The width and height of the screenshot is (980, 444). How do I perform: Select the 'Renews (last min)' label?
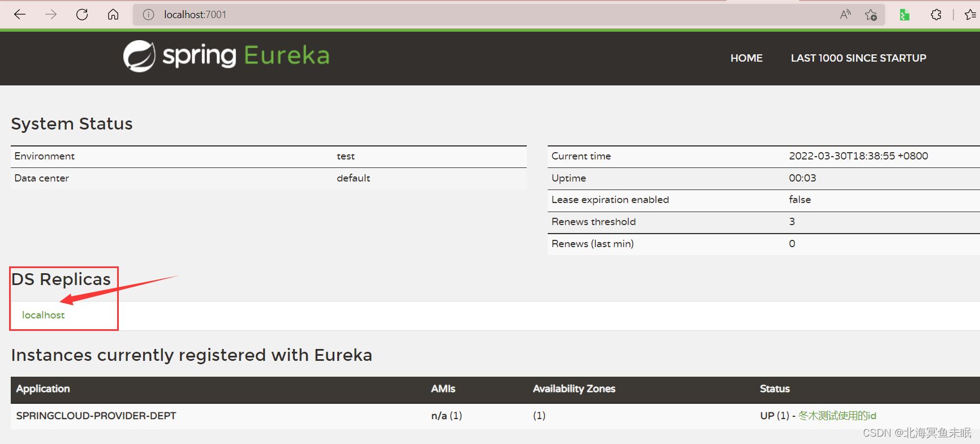click(592, 244)
